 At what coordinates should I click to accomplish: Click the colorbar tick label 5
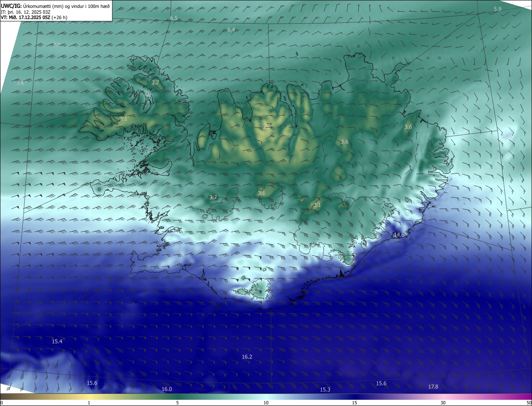coord(177,403)
